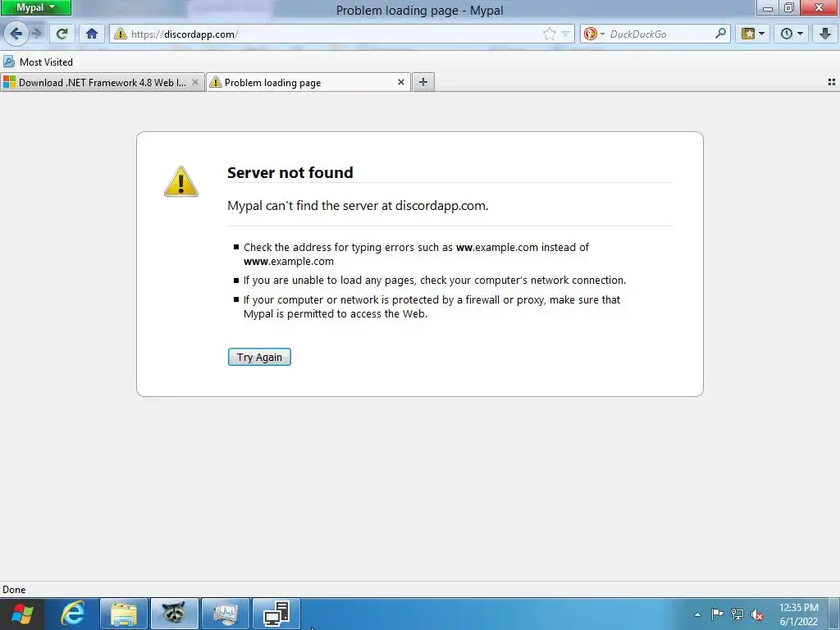Close the Problem loading page tab

click(400, 82)
